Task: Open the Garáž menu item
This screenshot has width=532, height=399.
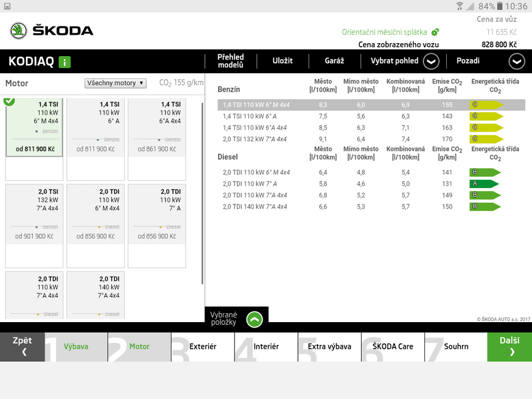Action: click(x=335, y=61)
